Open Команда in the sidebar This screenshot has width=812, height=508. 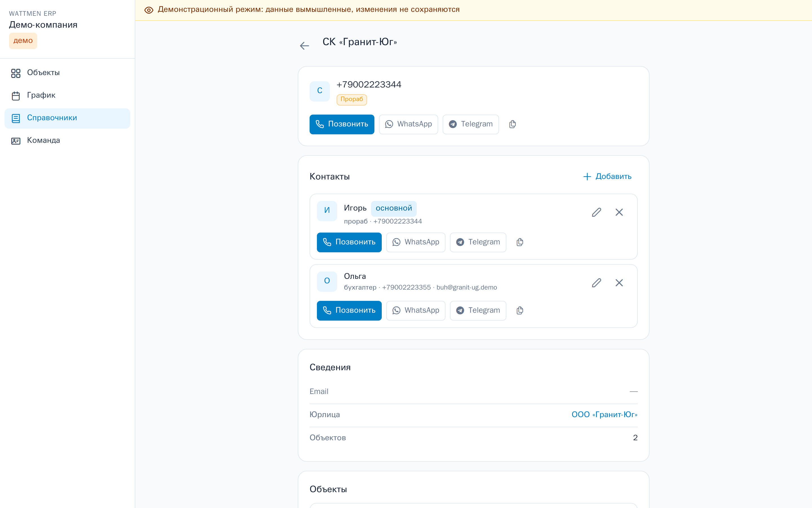click(67, 141)
